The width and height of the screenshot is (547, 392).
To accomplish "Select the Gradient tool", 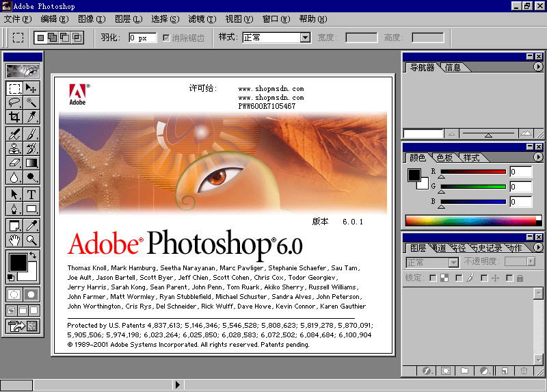I will point(31,163).
